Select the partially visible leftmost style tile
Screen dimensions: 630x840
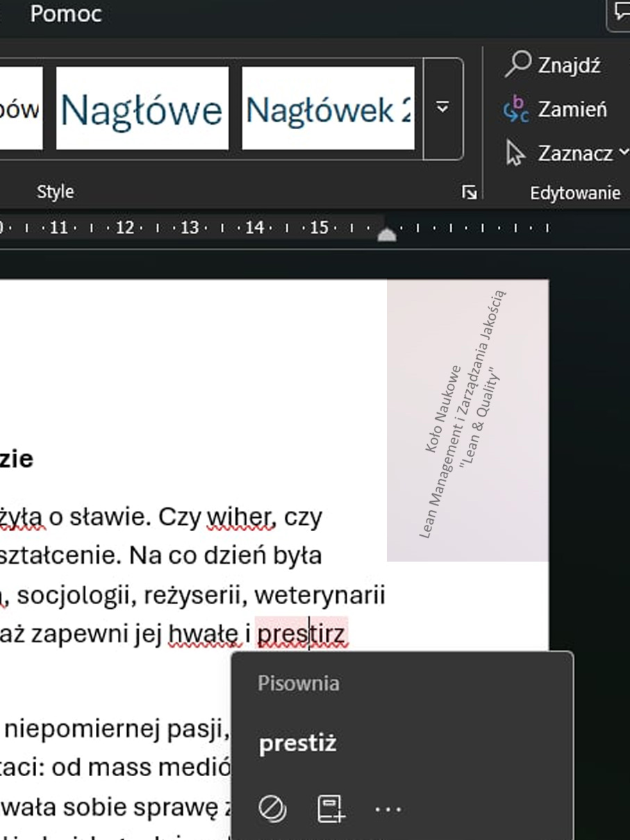(21, 109)
